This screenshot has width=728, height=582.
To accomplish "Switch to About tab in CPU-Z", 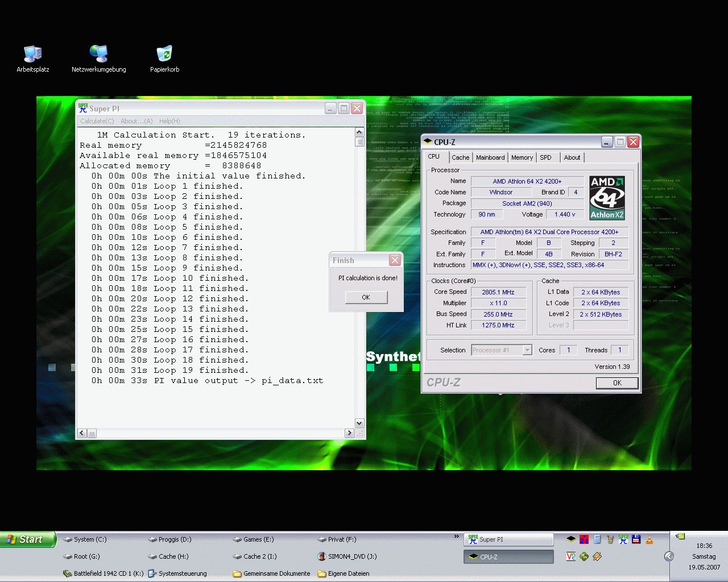I will (572, 157).
